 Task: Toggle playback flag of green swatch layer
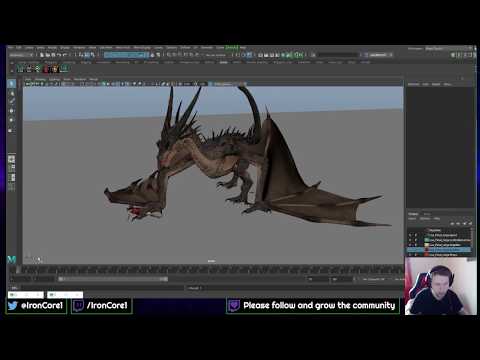416,240
